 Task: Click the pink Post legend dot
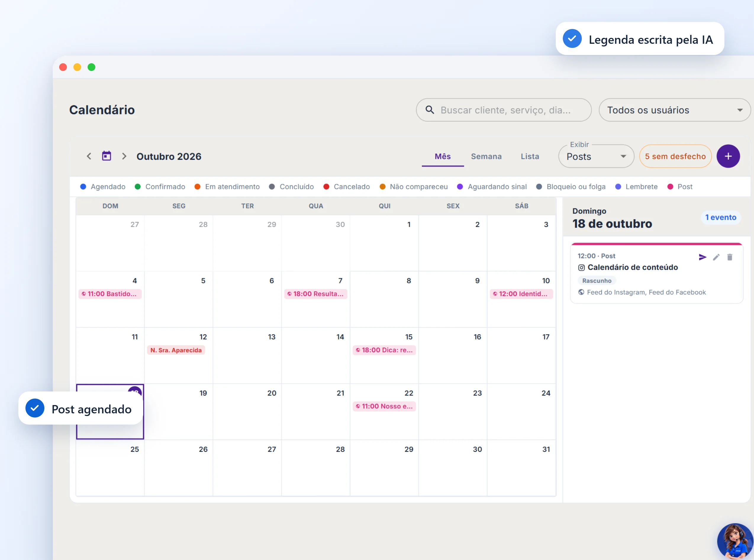click(x=670, y=187)
